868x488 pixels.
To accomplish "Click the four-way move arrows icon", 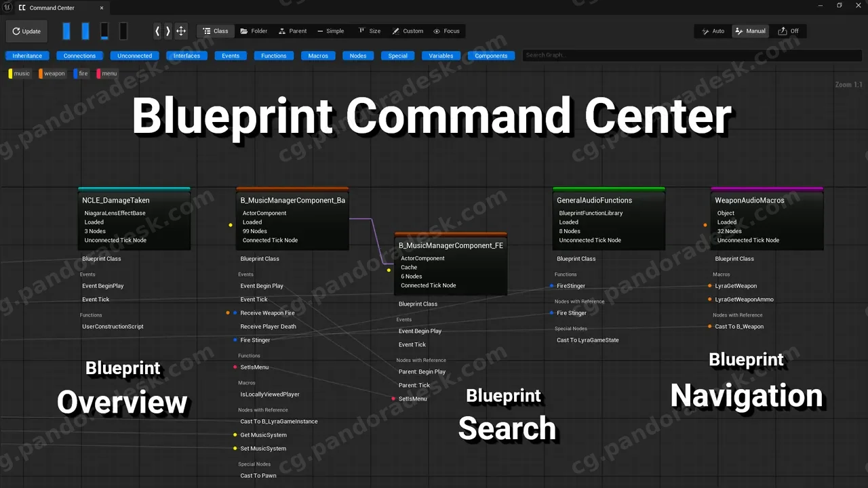I will point(181,31).
